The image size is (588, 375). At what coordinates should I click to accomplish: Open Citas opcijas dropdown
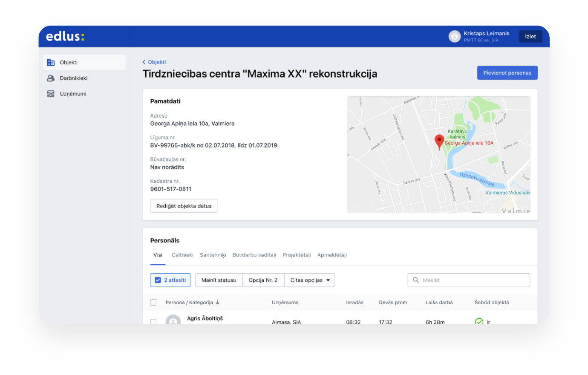click(x=310, y=280)
